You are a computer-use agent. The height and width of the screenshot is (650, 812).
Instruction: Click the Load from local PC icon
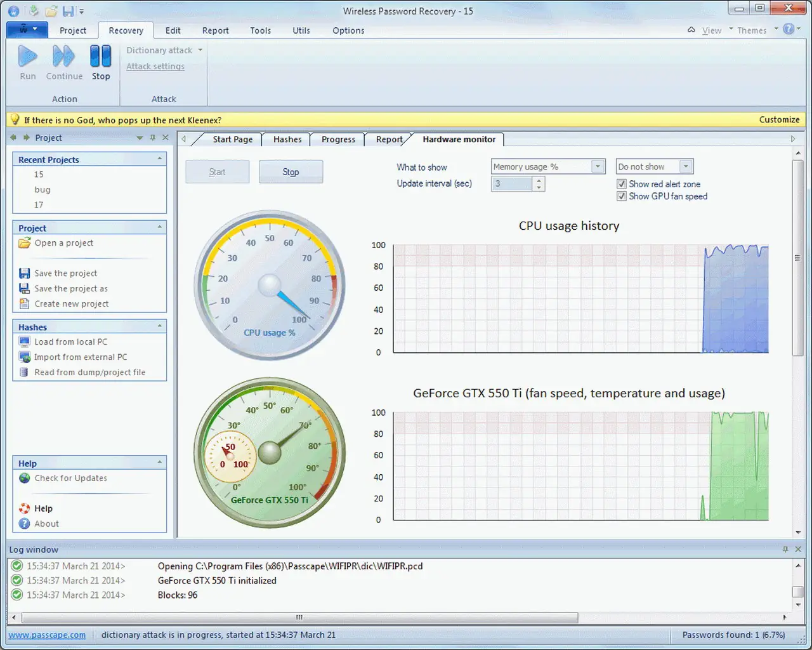25,342
